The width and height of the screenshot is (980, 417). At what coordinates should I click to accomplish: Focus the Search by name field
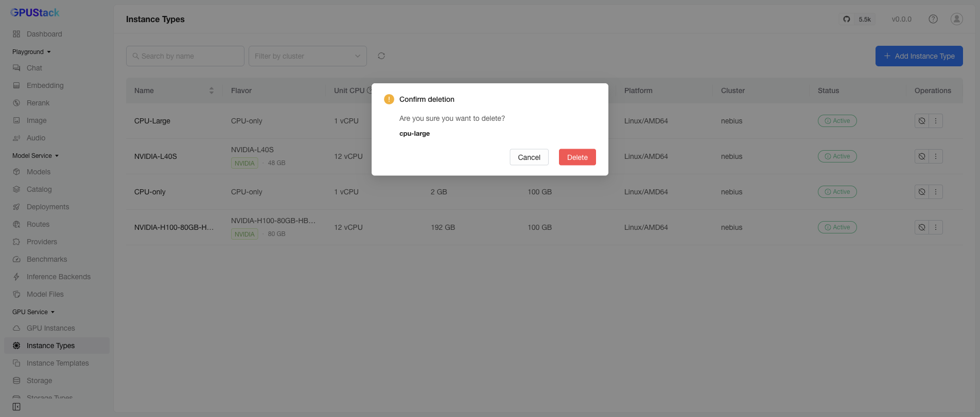tap(185, 56)
